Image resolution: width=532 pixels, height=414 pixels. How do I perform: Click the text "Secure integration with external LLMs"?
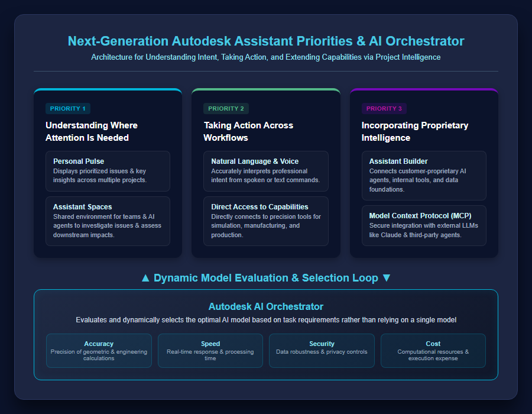tap(423, 230)
